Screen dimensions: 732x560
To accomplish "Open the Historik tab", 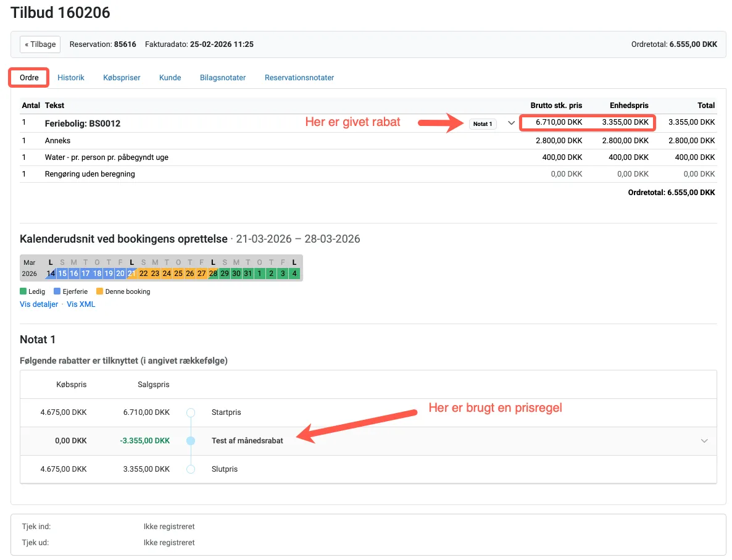I will pyautogui.click(x=71, y=78).
